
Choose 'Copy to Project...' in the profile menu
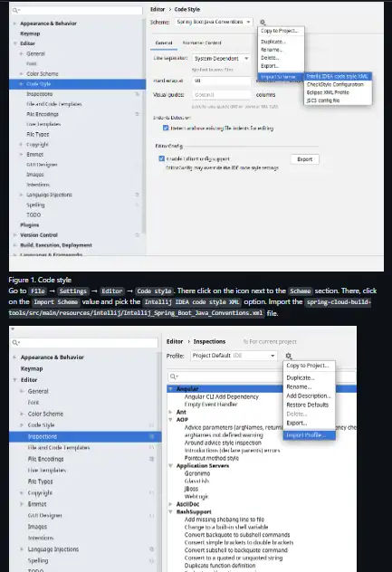pyautogui.click(x=309, y=366)
